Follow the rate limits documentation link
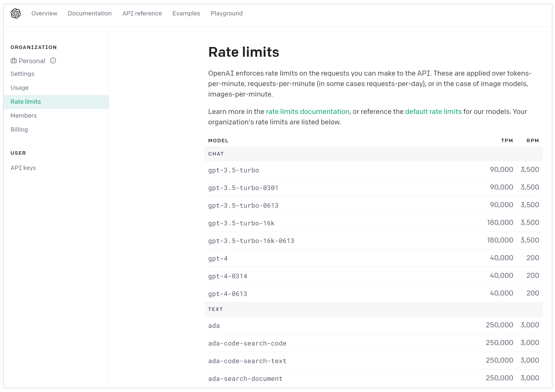Viewport: 555px width, 392px height. point(308,112)
